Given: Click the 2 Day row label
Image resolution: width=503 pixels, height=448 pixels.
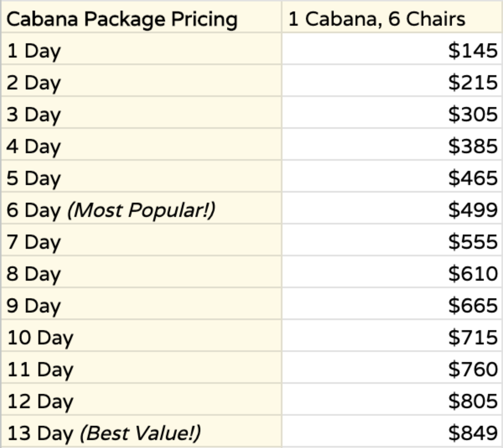Looking at the screenshot, I should (x=34, y=83).
